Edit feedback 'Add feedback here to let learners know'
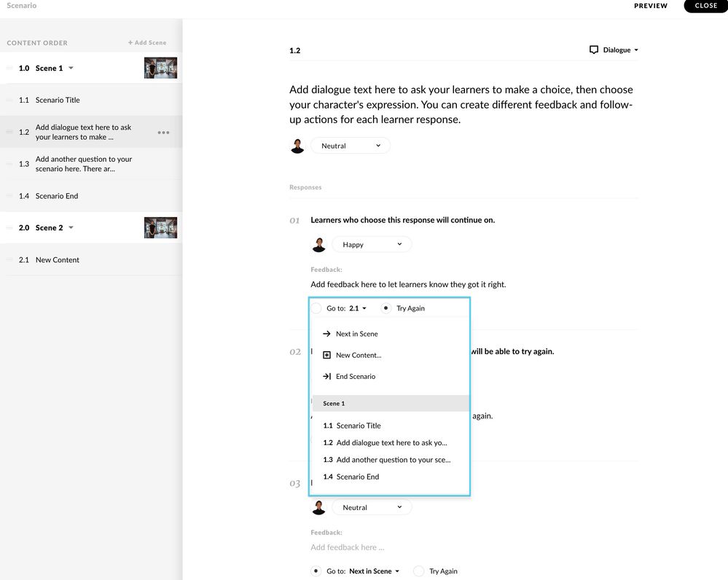Viewport: 728px width, 580px height. pyautogui.click(x=408, y=284)
